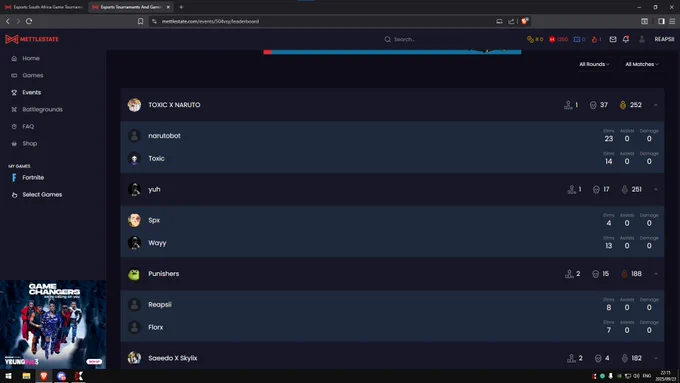Image resolution: width=680 pixels, height=383 pixels.
Task: Open the Home sidebar item
Action: 31,58
